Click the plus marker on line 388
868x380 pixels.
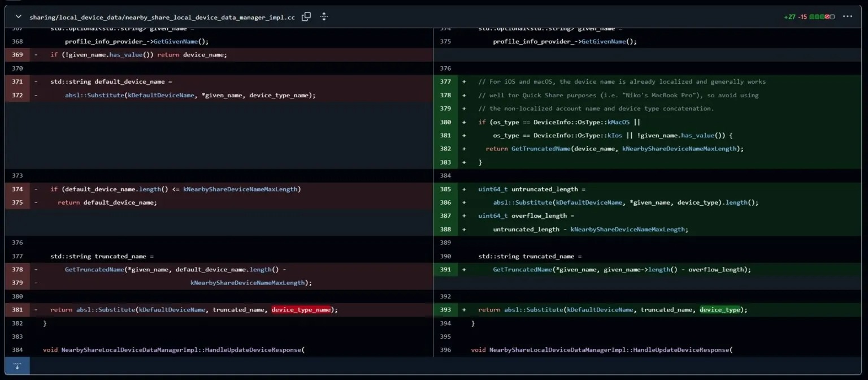pos(464,230)
